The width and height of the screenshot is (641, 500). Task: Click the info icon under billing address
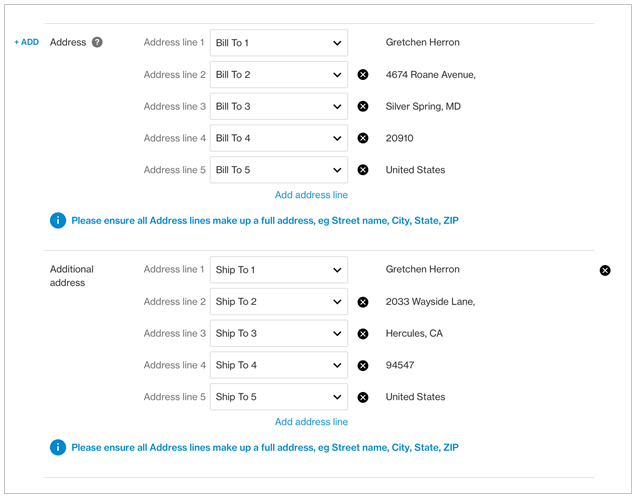pyautogui.click(x=58, y=220)
